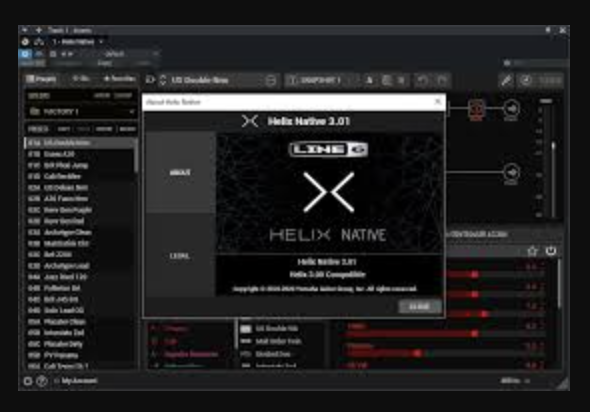The width and height of the screenshot is (590, 412).
Task: Switch to the IRs tab
Action: (81, 79)
